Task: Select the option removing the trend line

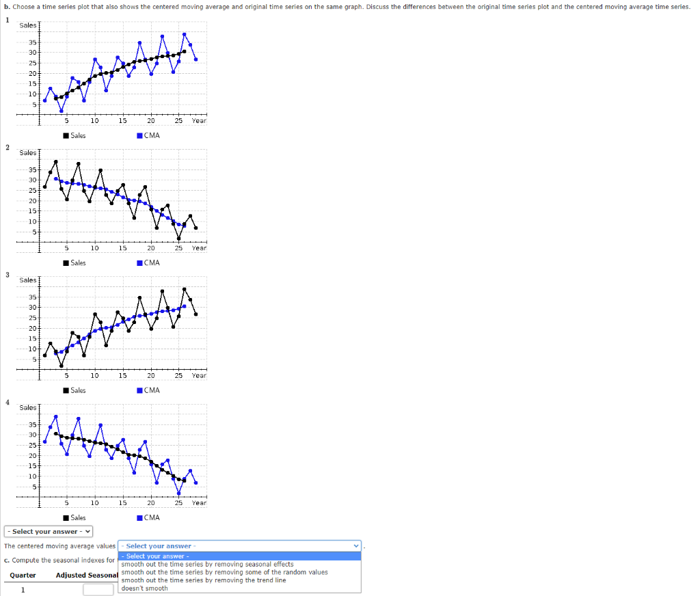Action: (205, 580)
